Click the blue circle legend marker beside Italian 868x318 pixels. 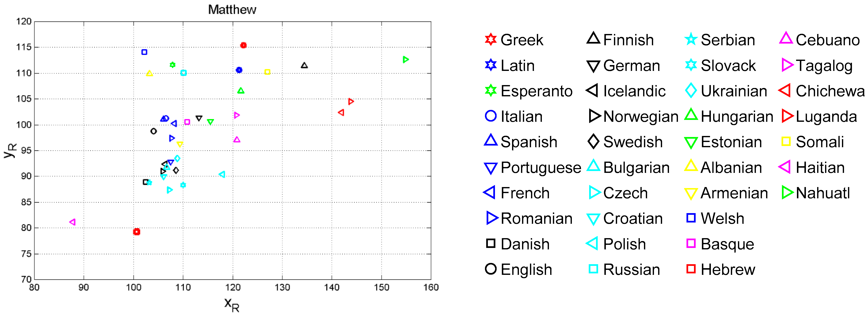click(491, 116)
